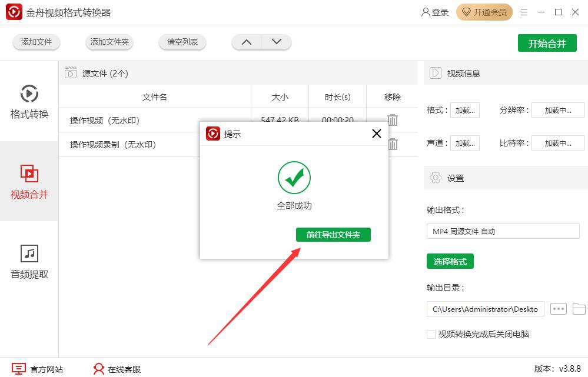Open 在线客服 support link
The width and height of the screenshot is (588, 377).
coord(117,369)
